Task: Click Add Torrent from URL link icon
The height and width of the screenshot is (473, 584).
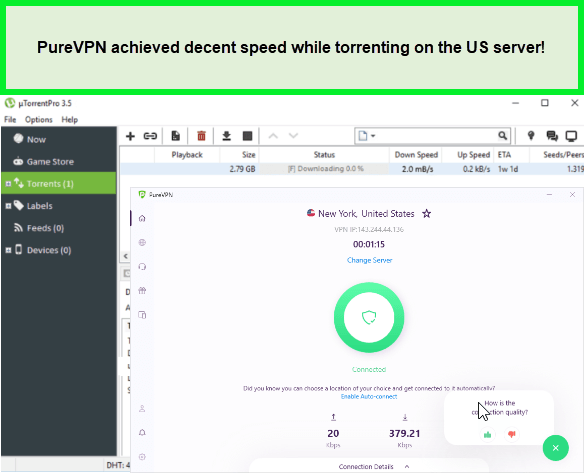Action: (150, 136)
